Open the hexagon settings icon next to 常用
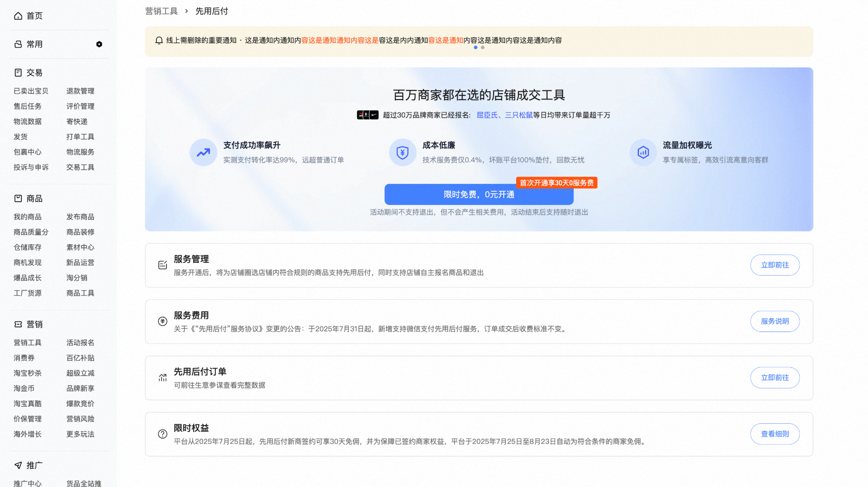This screenshot has height=487, width=868. pos(99,44)
